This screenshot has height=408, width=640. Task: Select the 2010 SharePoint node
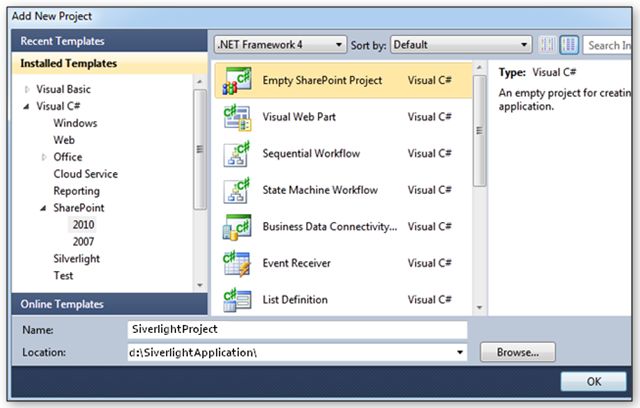[x=83, y=225]
